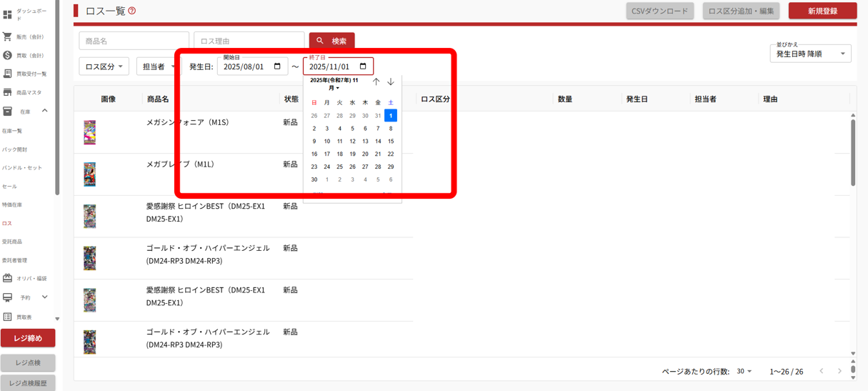
Task: Select 特価在庫 in the sidebar
Action: coord(12,204)
